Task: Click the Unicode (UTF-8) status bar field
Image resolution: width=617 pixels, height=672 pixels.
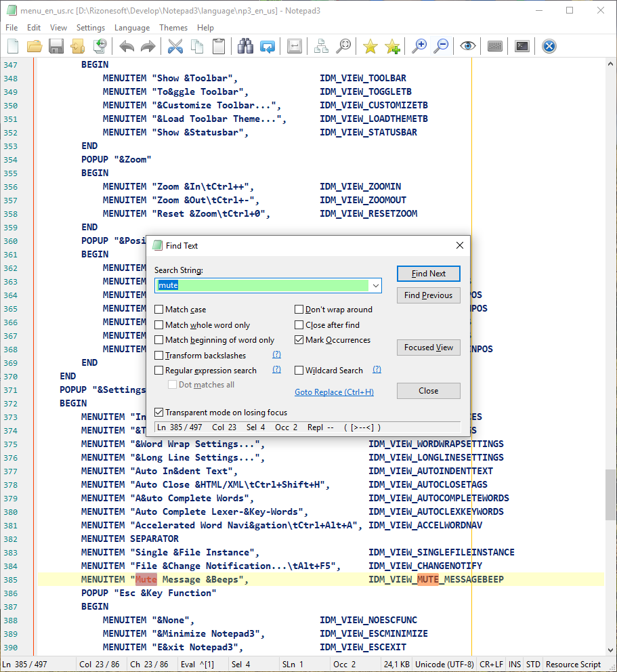Action: pos(444,665)
